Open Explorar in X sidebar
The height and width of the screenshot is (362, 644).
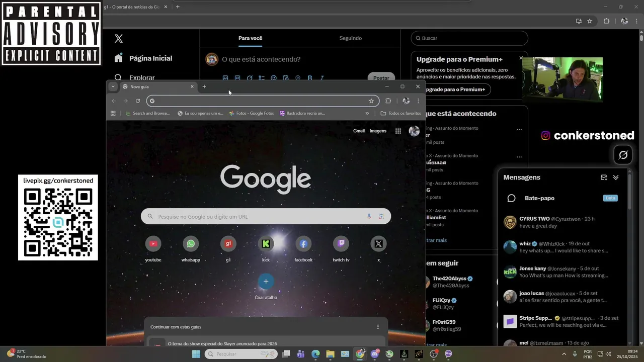click(135, 77)
